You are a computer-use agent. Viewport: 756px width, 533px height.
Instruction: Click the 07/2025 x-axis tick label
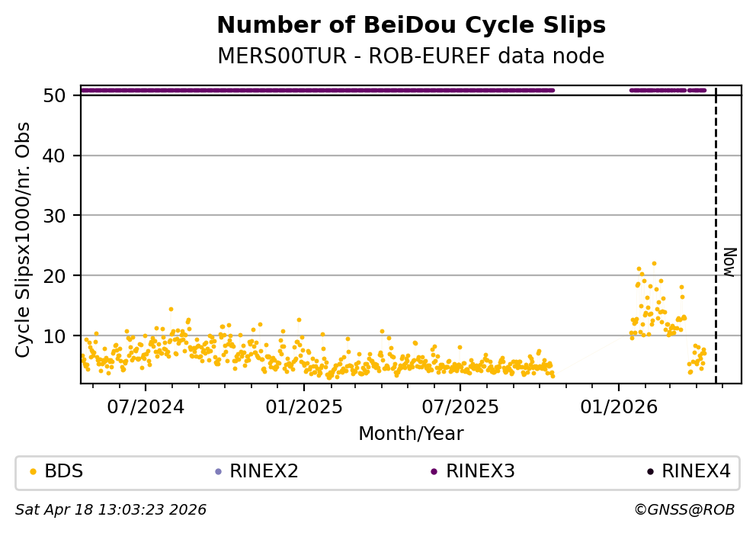pyautogui.click(x=460, y=407)
